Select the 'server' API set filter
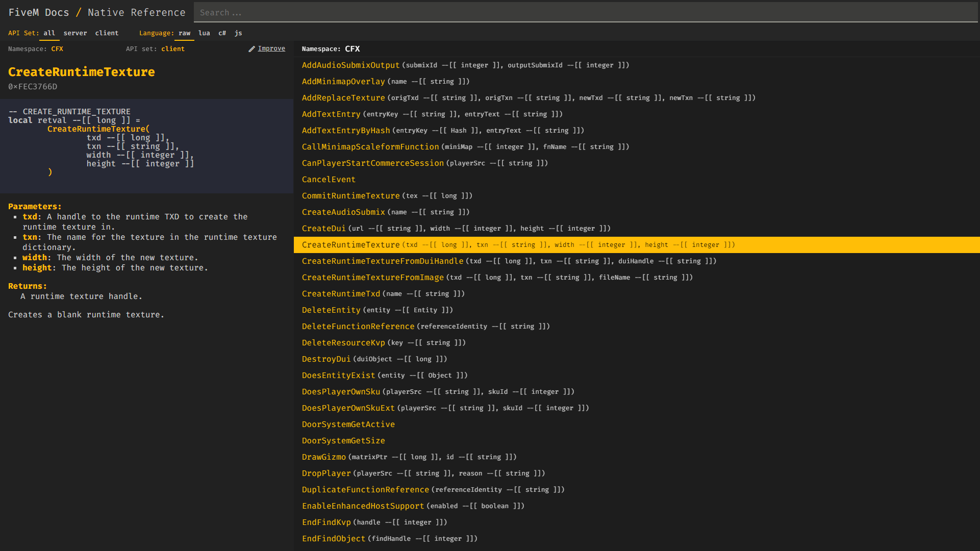Viewport: 980px width, 551px height. (x=75, y=33)
